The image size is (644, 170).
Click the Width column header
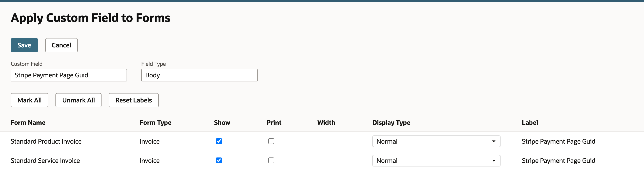click(326, 123)
